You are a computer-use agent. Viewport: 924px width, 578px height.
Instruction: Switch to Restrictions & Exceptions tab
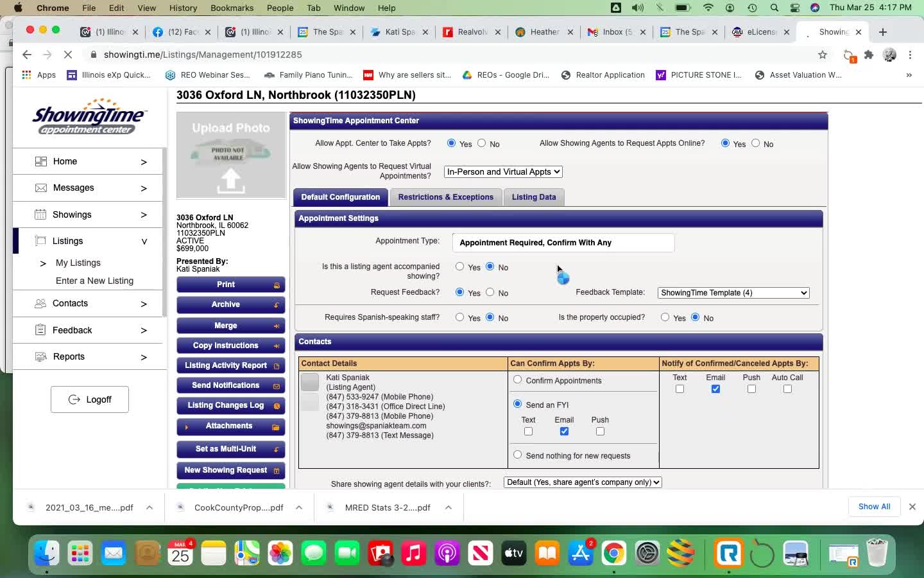445,197
